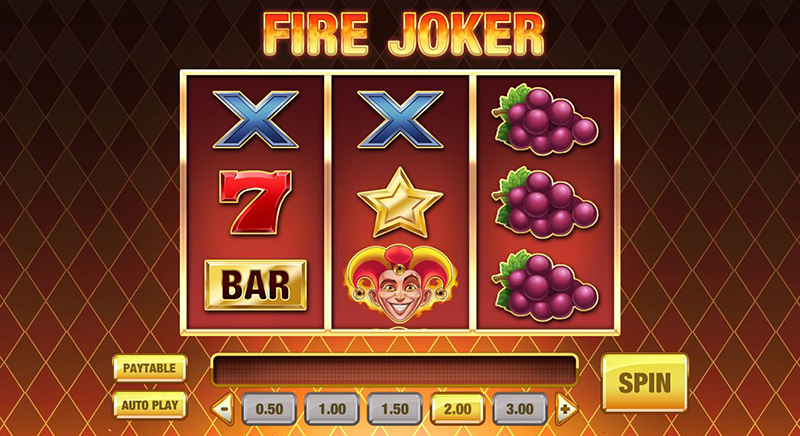800x436 pixels.
Task: Hit the SPIN button
Action: click(645, 382)
